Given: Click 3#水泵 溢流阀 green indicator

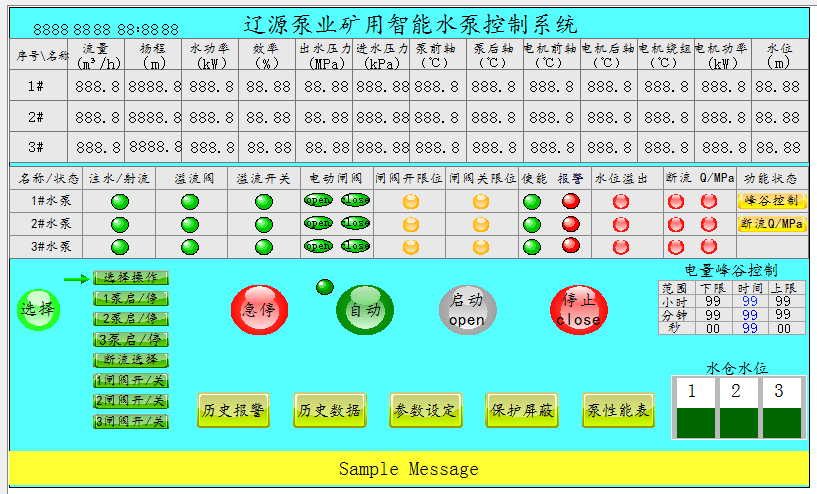Looking at the screenshot, I should pos(190,246).
